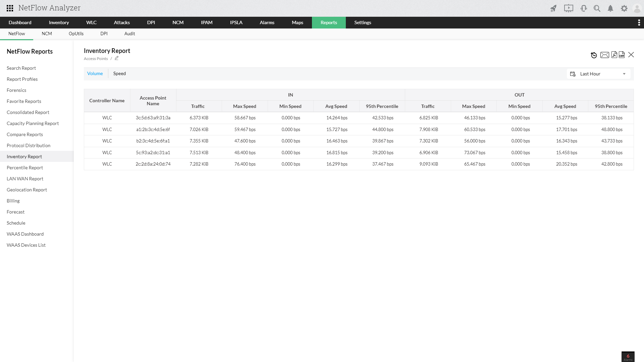Image resolution: width=644 pixels, height=362 pixels.
Task: Open the alarms bell notification icon
Action: coord(610,8)
